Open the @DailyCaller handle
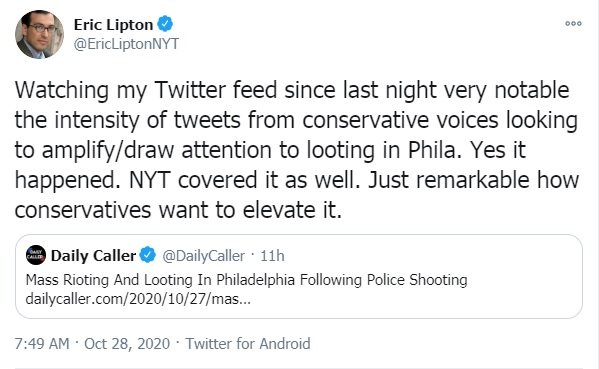Viewport: 599px width, 369px height. 204,256
